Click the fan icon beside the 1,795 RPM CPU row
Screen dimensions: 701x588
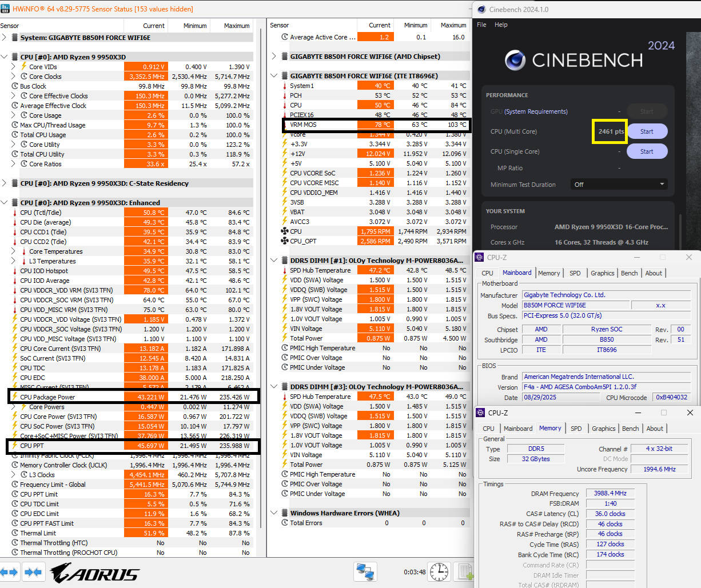pyautogui.click(x=285, y=231)
